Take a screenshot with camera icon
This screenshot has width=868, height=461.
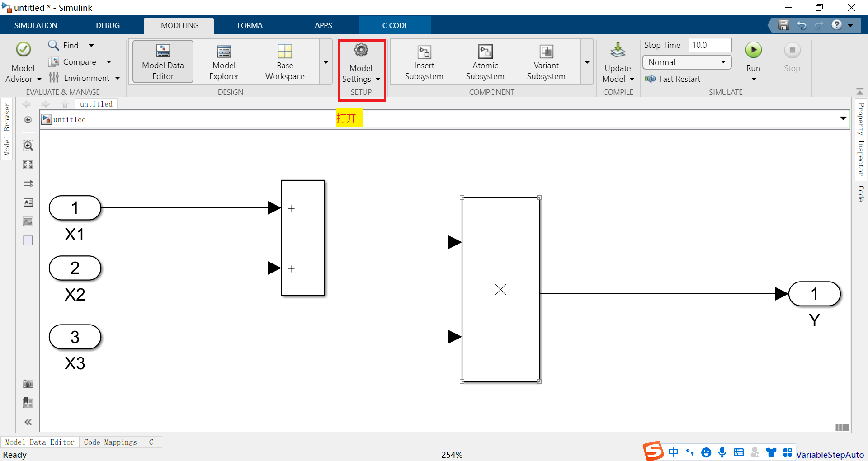[28, 384]
